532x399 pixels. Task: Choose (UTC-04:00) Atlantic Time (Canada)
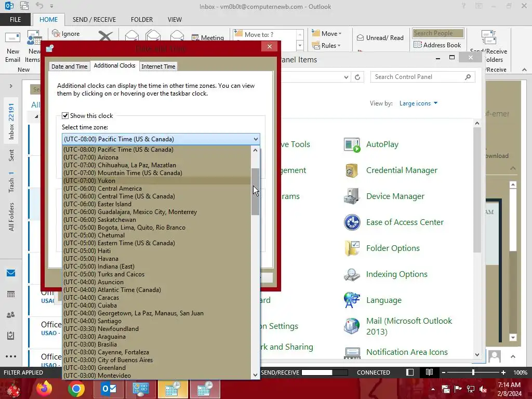[157, 290]
